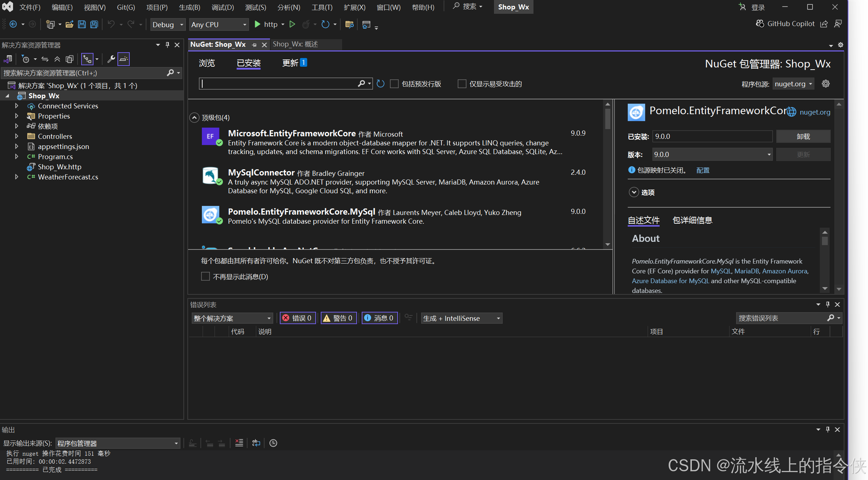This screenshot has width=868, height=480.
Task: Expand the Controllers folder in the tree
Action: click(x=17, y=136)
